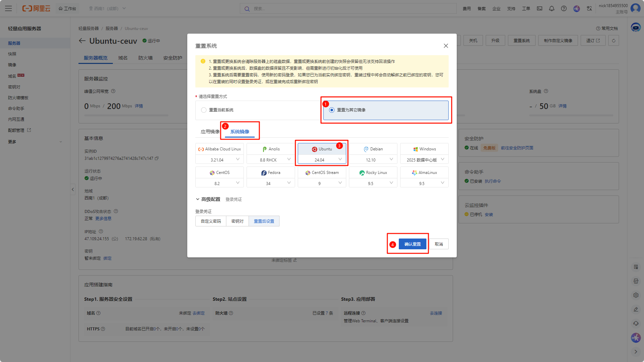644x362 pixels.
Task: Collapse the left sidebar arrow handle
Action: point(73,189)
